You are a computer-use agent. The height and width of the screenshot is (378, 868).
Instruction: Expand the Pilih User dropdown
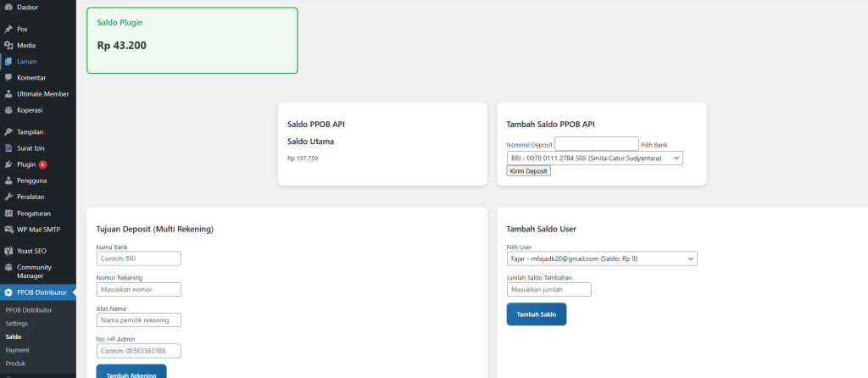point(601,258)
